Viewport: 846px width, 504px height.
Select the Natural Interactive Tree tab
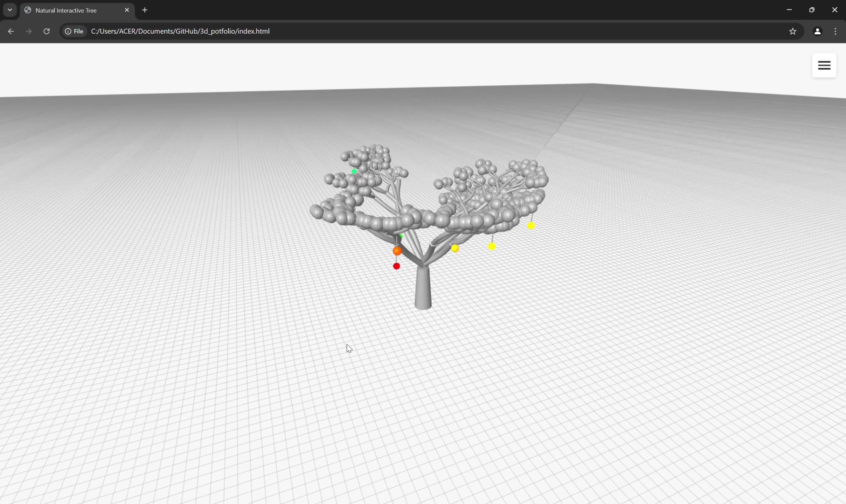[x=77, y=10]
